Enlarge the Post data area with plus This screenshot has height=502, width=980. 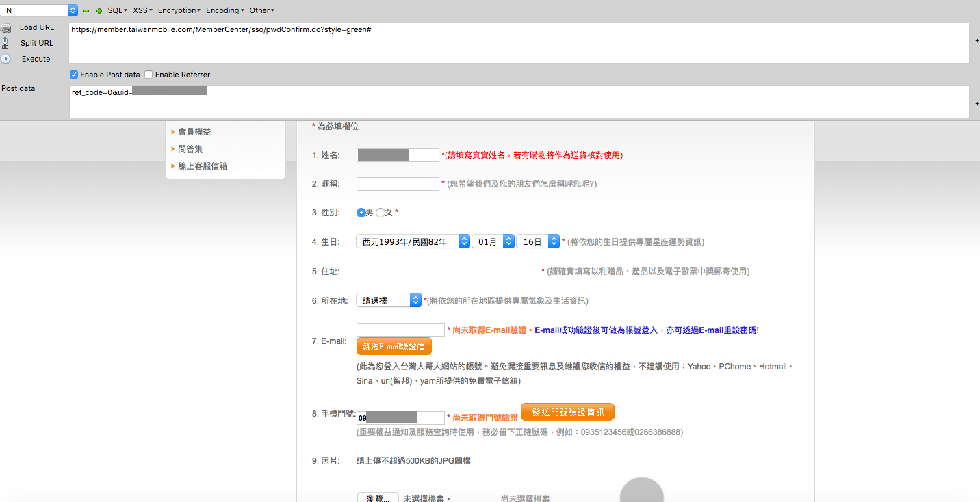point(977,104)
